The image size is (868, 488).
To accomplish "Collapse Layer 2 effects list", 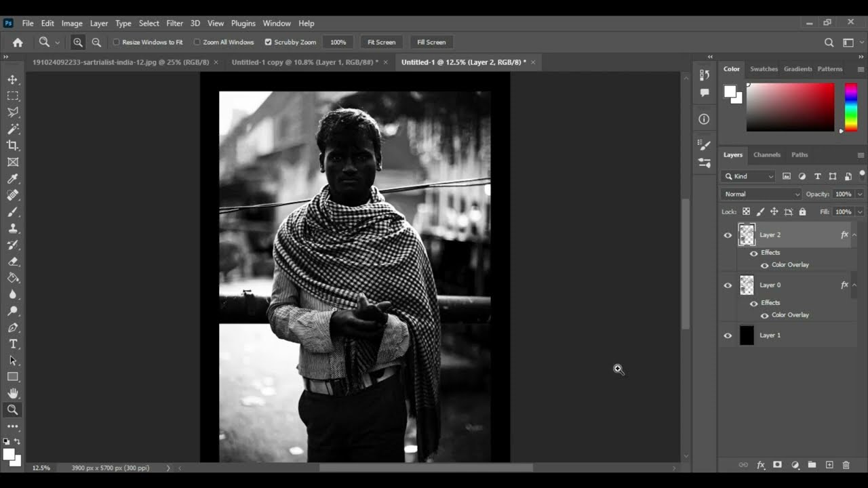I will (854, 235).
